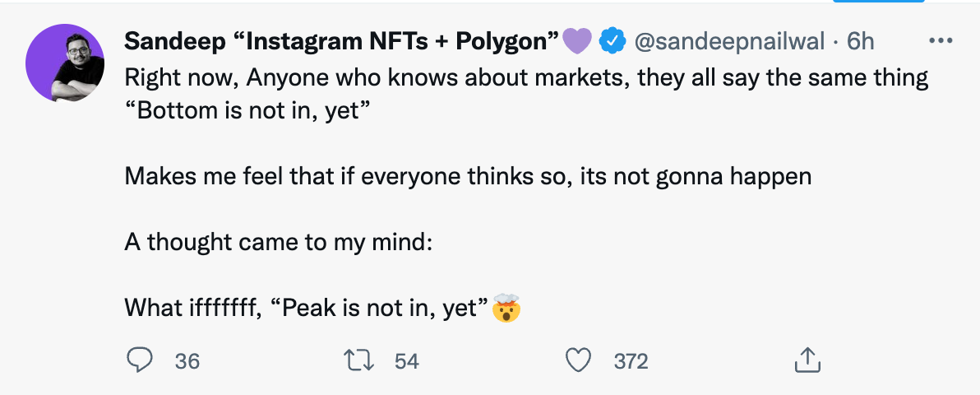Click the like count 372
The image size is (980, 395).
631,360
